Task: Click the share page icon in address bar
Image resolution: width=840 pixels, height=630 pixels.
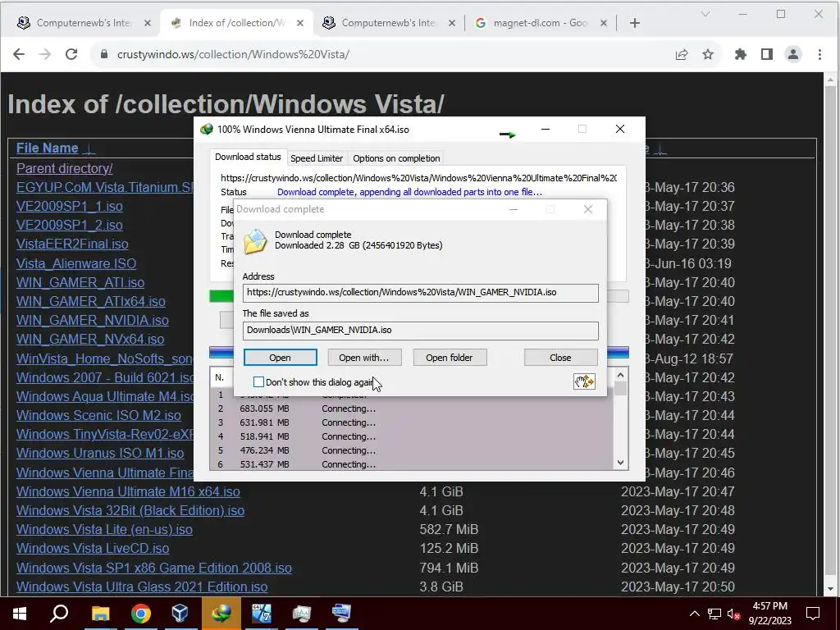Action: point(682,54)
